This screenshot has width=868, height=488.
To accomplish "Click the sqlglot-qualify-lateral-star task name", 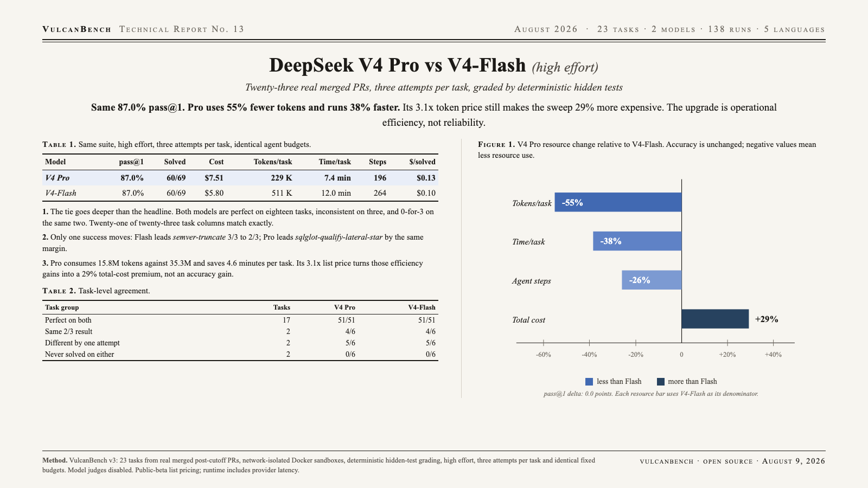I will point(339,237).
